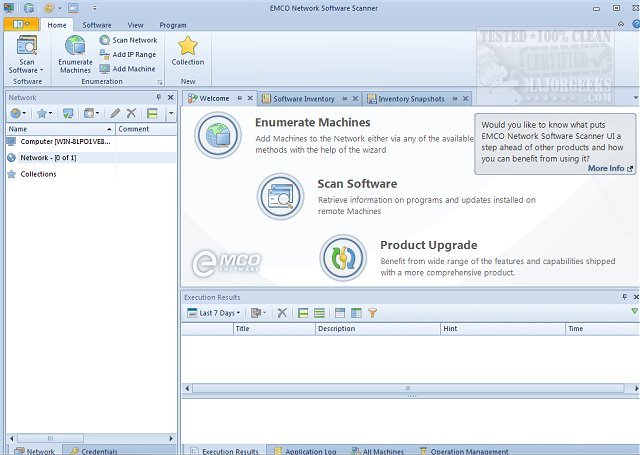Click Add Machine in ribbon
This screenshot has width=640, height=455.
coord(127,69)
